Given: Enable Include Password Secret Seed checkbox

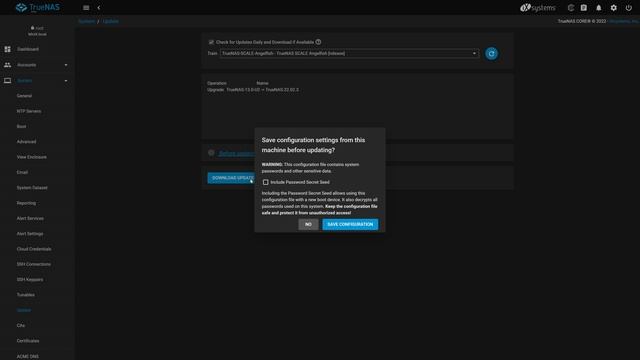Looking at the screenshot, I should (265, 182).
